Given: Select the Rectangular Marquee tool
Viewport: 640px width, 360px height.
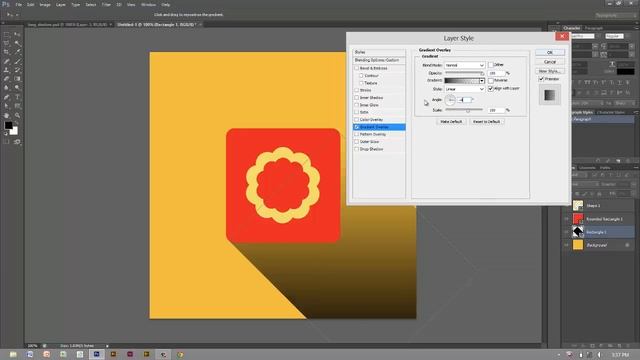Looking at the screenshot, I should [7, 35].
